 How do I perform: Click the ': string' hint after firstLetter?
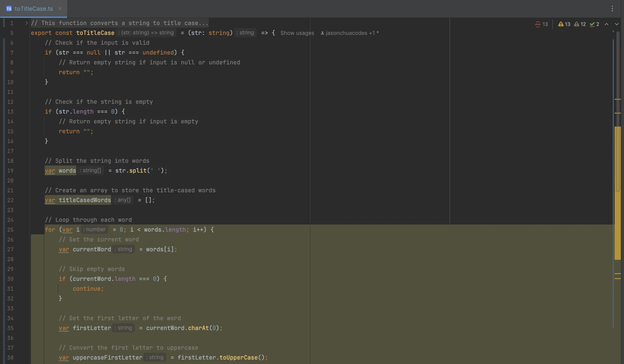[x=123, y=328]
